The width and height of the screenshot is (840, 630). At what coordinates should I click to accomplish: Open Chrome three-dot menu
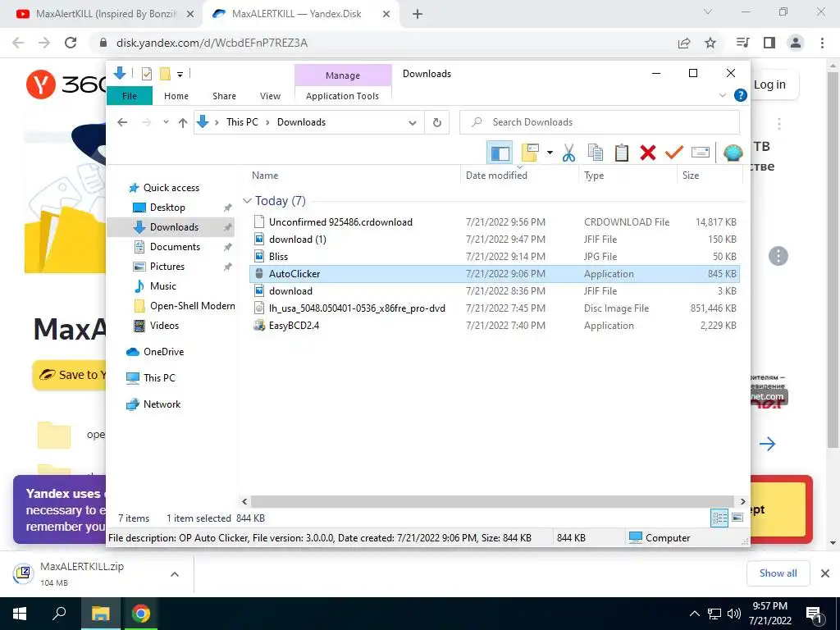(x=822, y=43)
